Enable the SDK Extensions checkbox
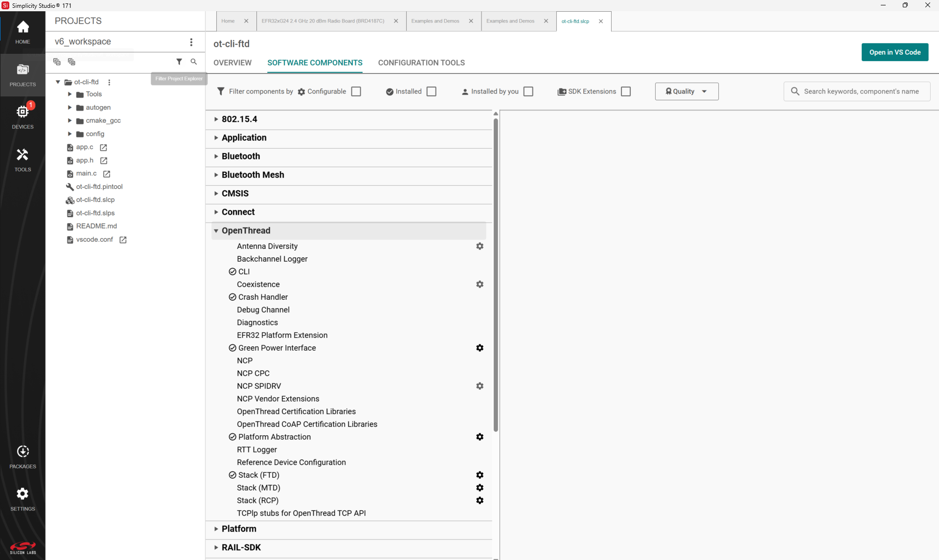The height and width of the screenshot is (560, 939). [626, 91]
